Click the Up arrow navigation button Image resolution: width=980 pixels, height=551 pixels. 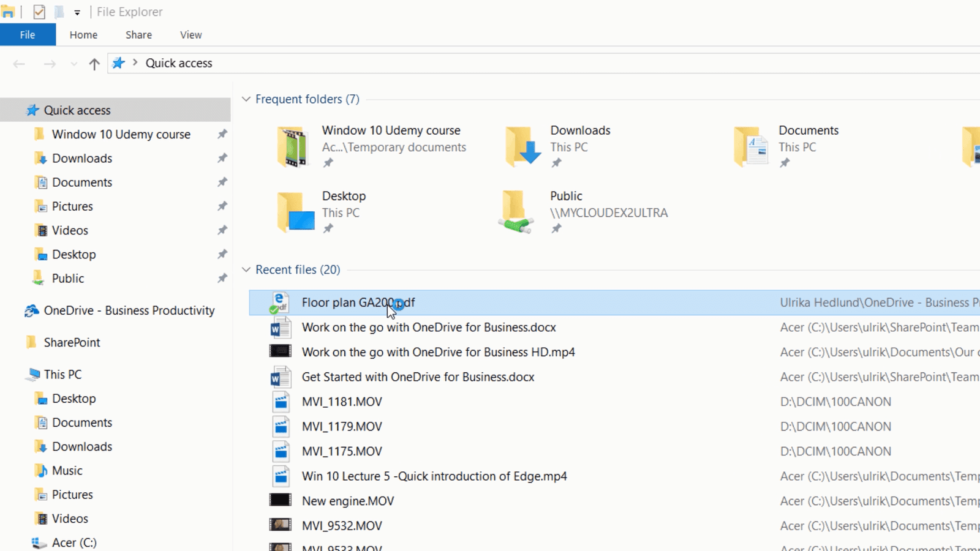[94, 64]
